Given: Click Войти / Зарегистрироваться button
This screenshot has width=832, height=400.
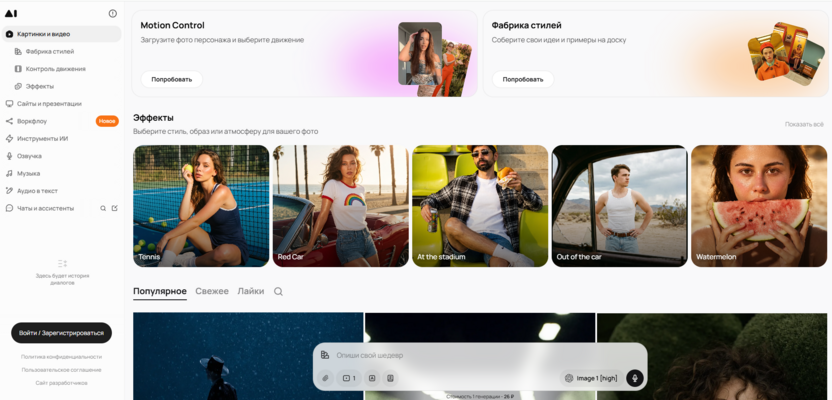Looking at the screenshot, I should 62,333.
